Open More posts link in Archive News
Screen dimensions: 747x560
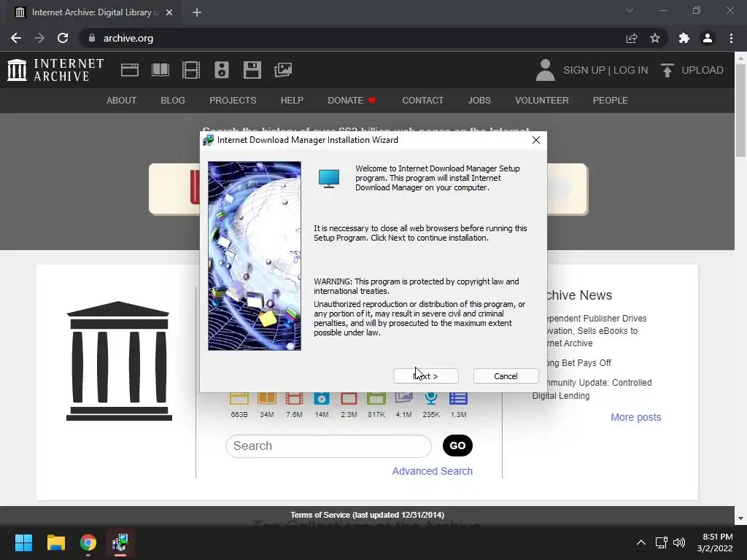(x=636, y=417)
